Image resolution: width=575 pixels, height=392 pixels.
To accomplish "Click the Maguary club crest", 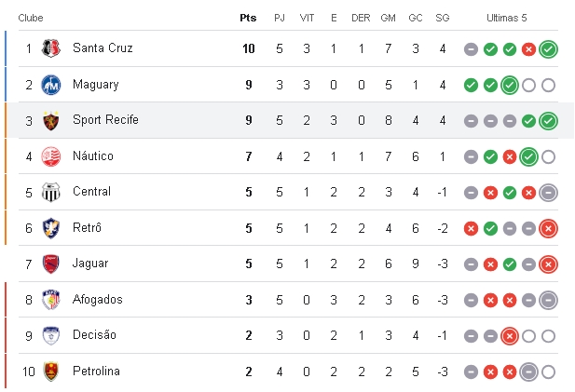I will [x=51, y=85].
